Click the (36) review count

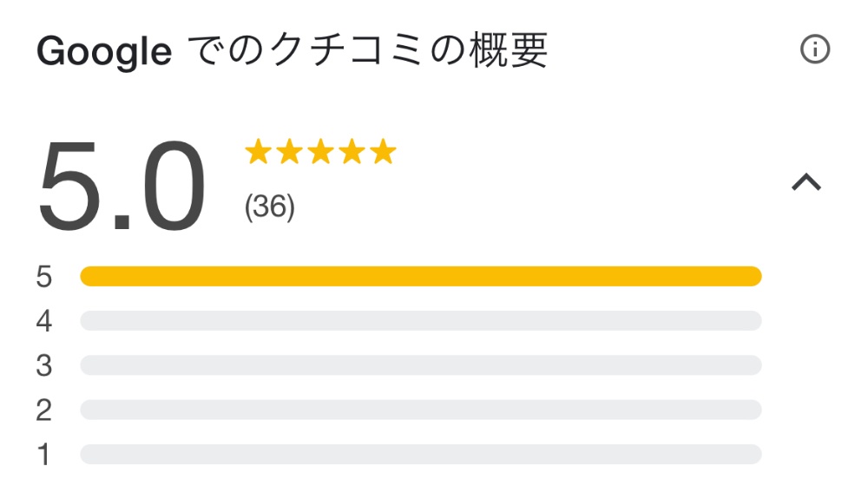tap(270, 207)
